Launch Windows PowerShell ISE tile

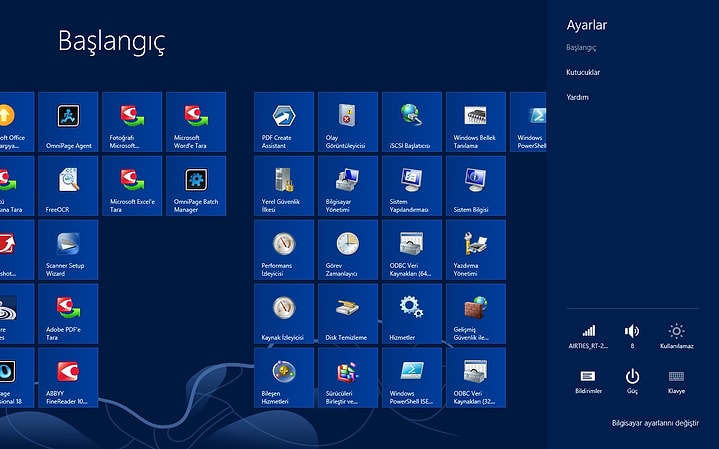point(412,377)
